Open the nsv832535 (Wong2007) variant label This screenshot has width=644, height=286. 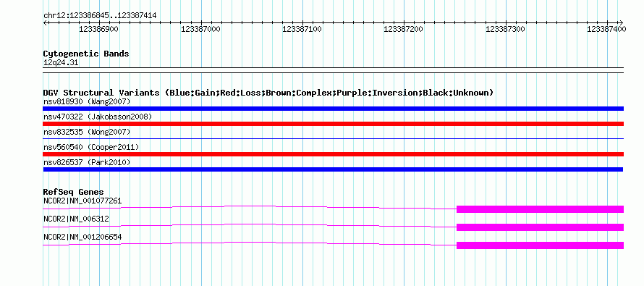87,132
